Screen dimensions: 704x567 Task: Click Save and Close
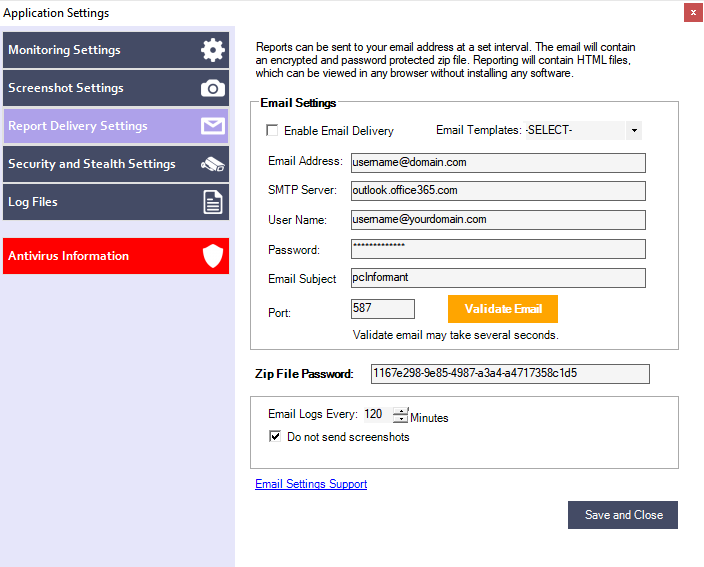[623, 515]
